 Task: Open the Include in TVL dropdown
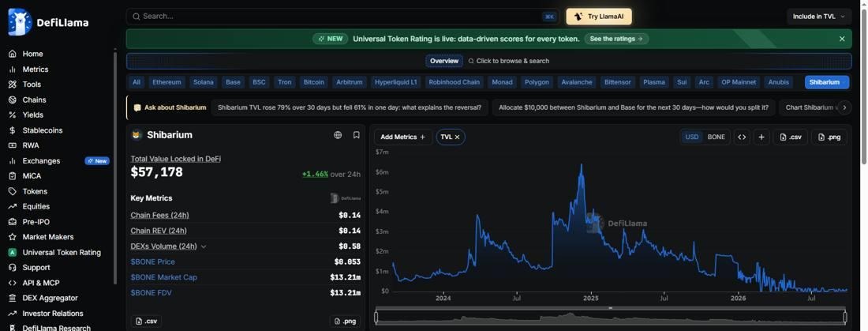tap(819, 17)
